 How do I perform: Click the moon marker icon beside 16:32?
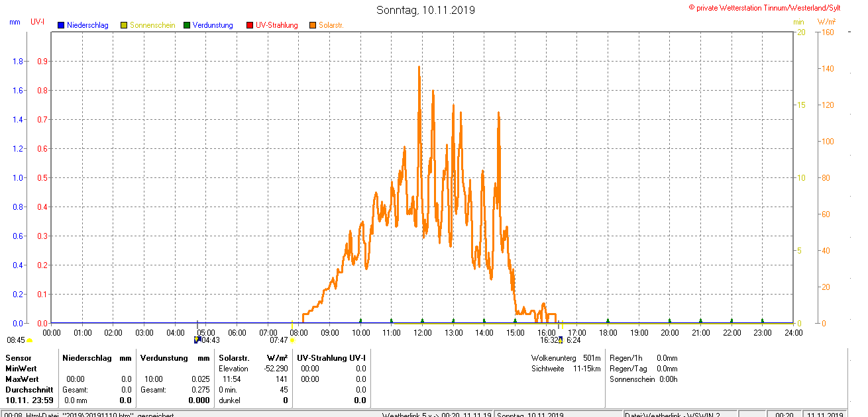pos(561,340)
